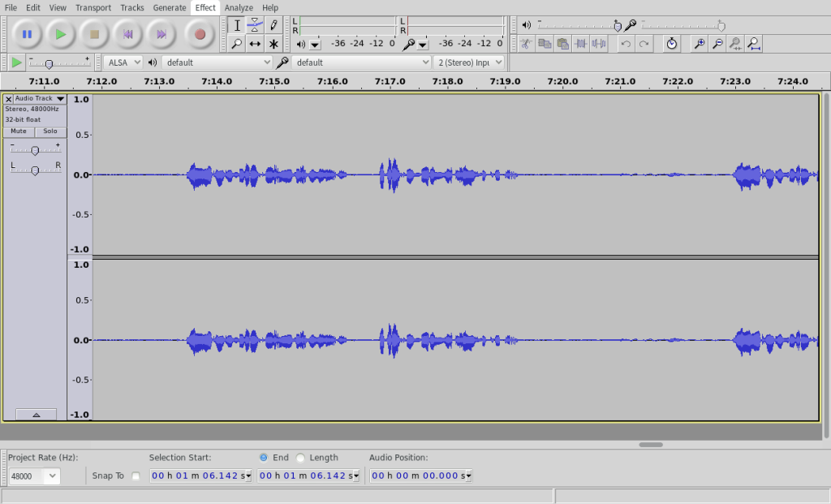Click the output volume slider knob
This screenshot has height=504, width=831.
618,26
